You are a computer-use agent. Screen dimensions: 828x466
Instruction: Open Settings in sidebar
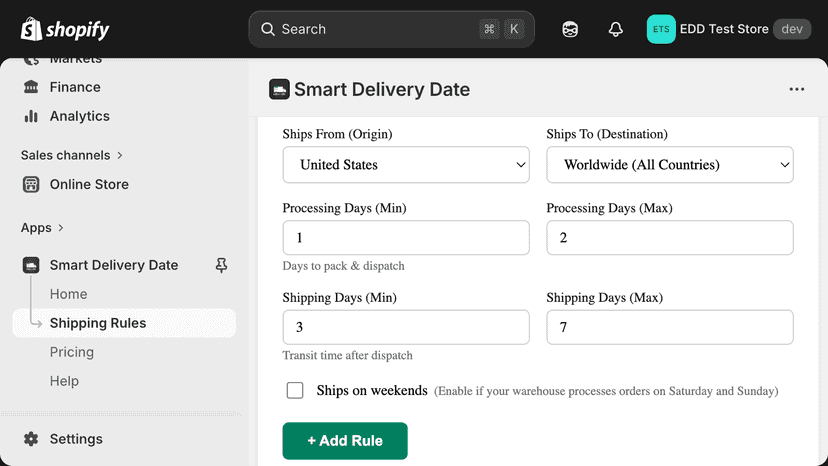76,439
